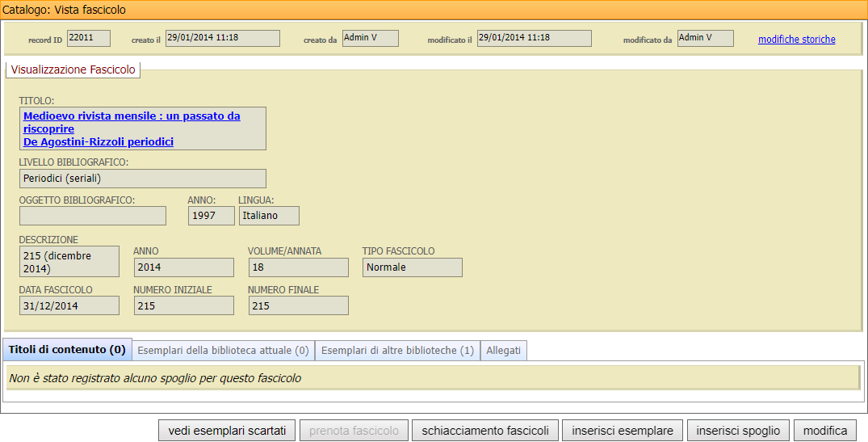Image resolution: width=868 pixels, height=442 pixels.
Task: Click the 'record ID' field showing 22011
Action: [x=89, y=39]
